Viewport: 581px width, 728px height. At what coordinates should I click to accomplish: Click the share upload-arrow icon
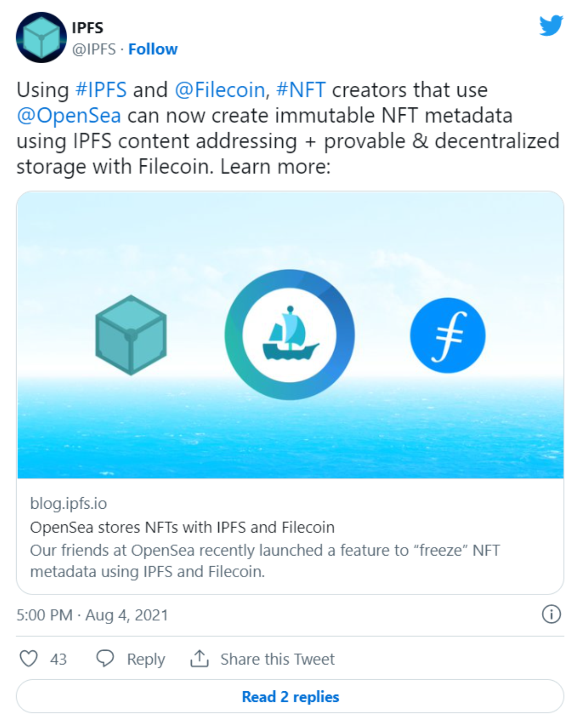click(x=200, y=657)
